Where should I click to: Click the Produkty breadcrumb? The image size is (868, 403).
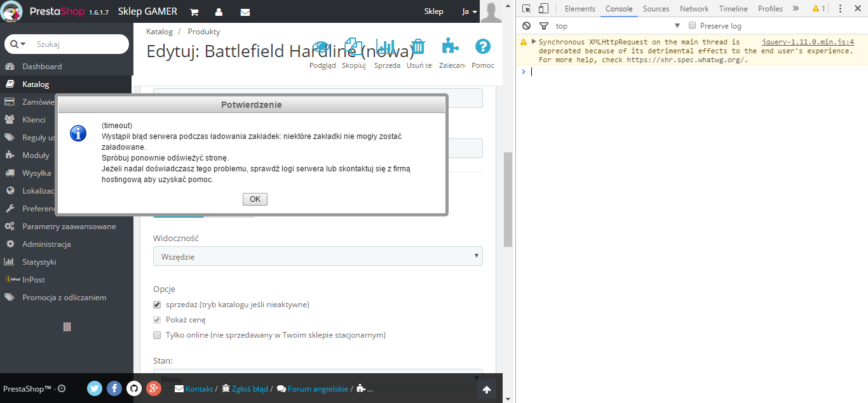click(x=204, y=32)
